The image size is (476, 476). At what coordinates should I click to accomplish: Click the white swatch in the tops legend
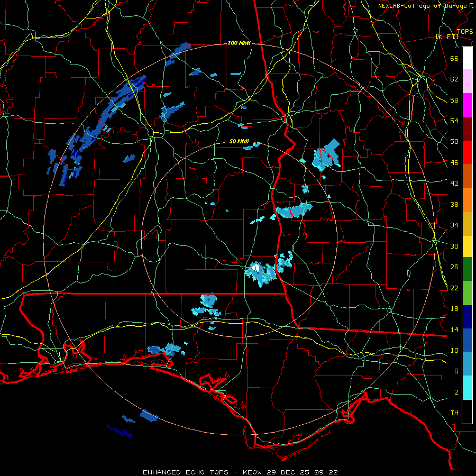pos(467,58)
